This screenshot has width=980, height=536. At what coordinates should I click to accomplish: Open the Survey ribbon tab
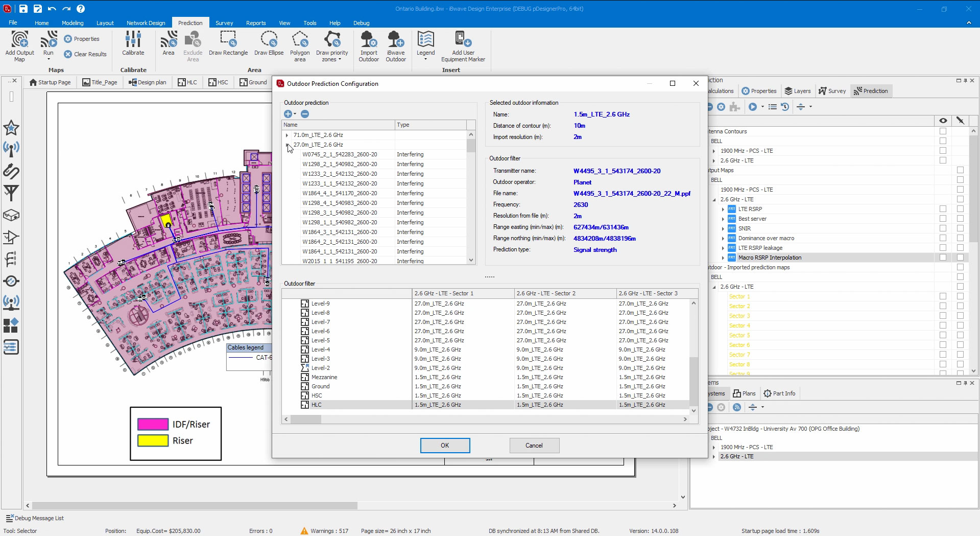(224, 23)
